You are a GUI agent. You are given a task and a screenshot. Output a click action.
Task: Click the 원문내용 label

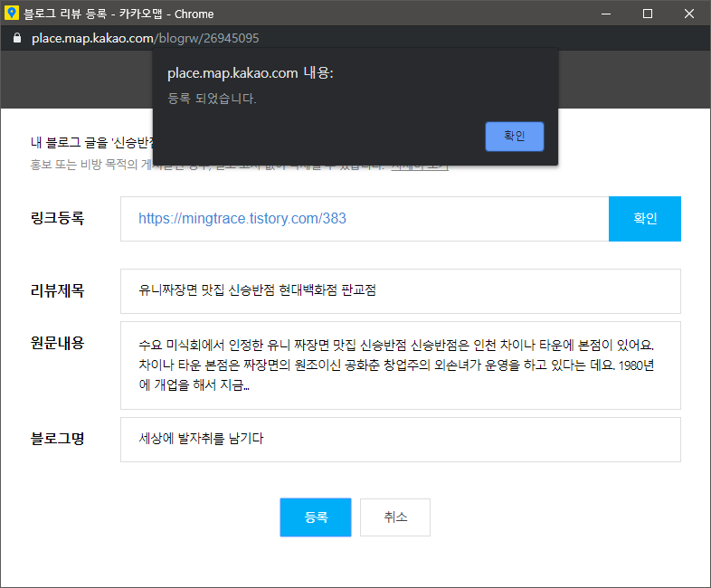tap(58, 343)
